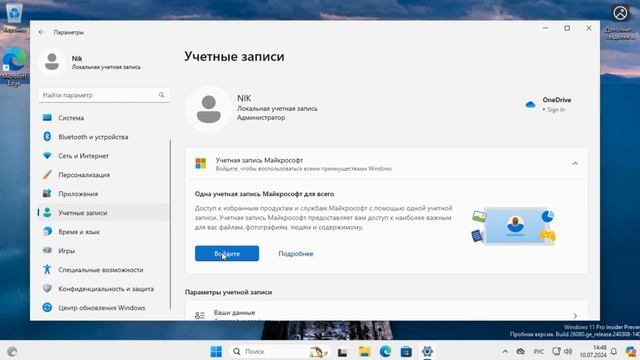Open the taskbar clock and date

(593, 351)
